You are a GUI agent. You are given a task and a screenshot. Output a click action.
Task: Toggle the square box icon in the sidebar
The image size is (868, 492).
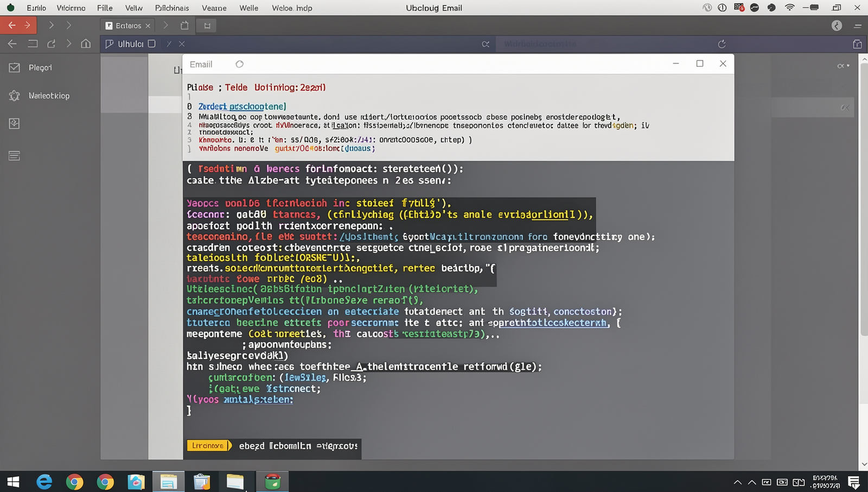[14, 124]
